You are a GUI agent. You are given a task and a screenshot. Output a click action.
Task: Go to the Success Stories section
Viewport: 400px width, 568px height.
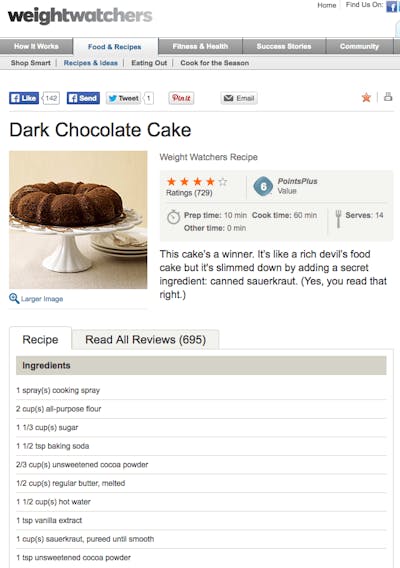284,46
